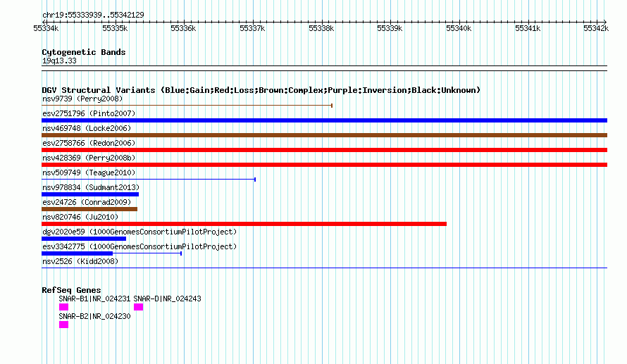The image size is (627, 364).
Task: Click the blue esv3342775 gain bar
Action: tap(77, 253)
